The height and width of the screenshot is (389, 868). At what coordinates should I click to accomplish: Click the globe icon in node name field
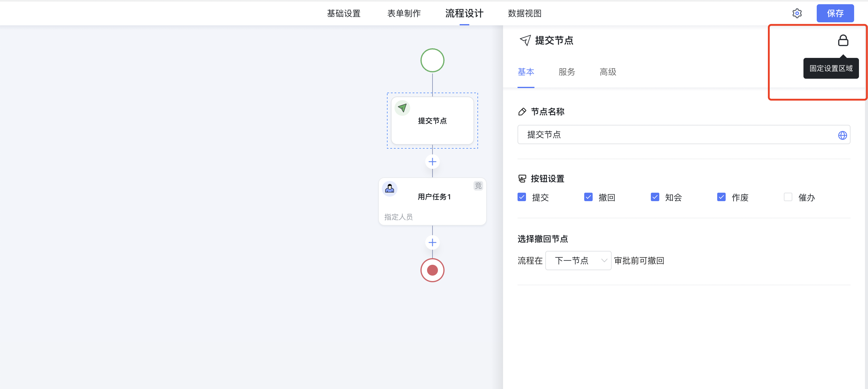(842, 135)
